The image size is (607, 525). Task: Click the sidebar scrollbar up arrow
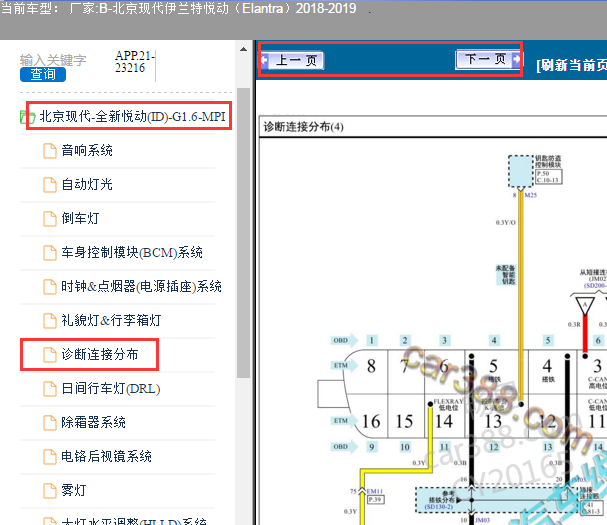click(243, 49)
